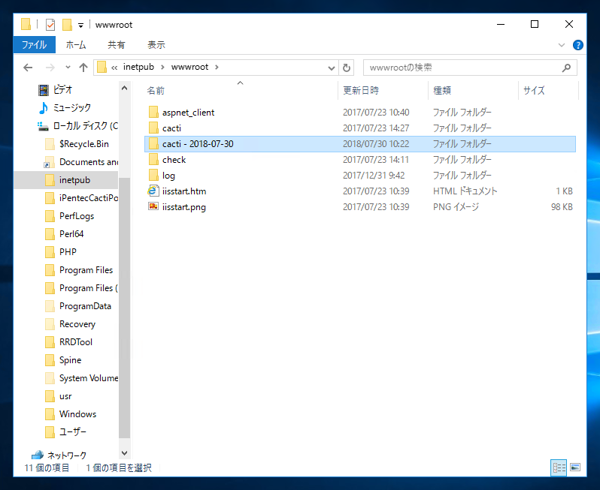Switch to the ホーム ribbon tab

click(x=76, y=45)
